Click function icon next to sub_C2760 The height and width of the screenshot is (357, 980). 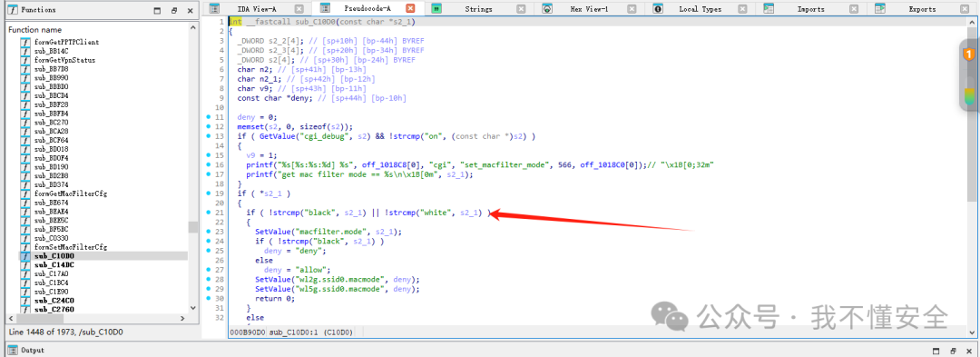25,310
